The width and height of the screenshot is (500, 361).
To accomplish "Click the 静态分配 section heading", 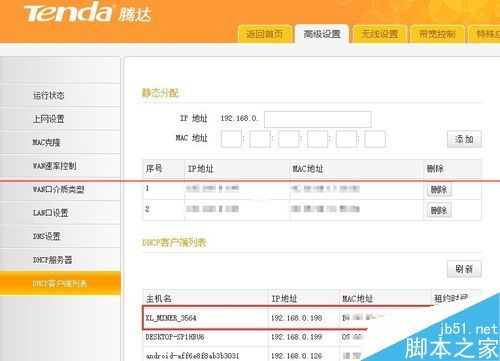I will pos(160,93).
